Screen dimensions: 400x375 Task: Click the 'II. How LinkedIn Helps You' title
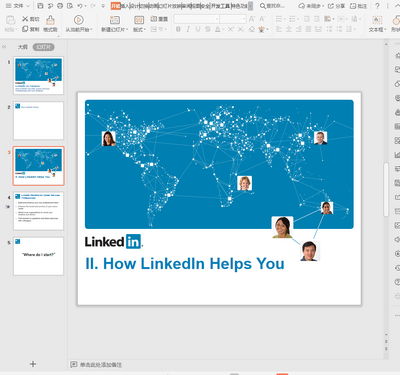pos(185,263)
